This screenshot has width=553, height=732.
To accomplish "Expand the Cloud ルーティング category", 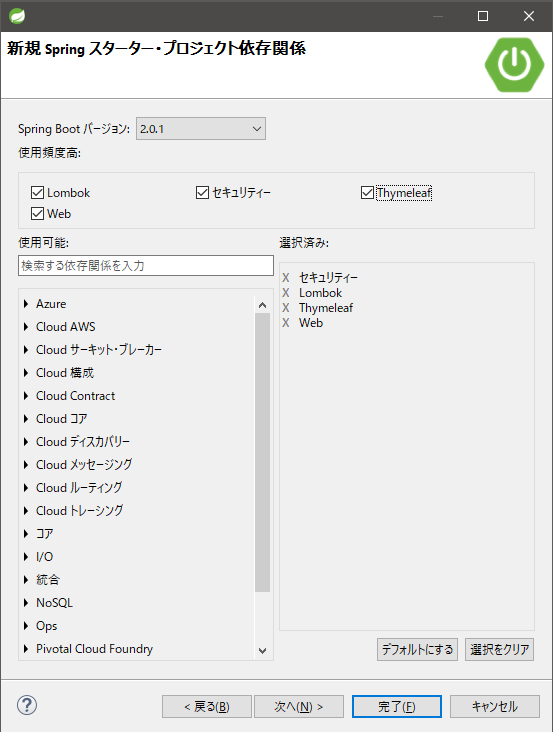I will [26, 488].
